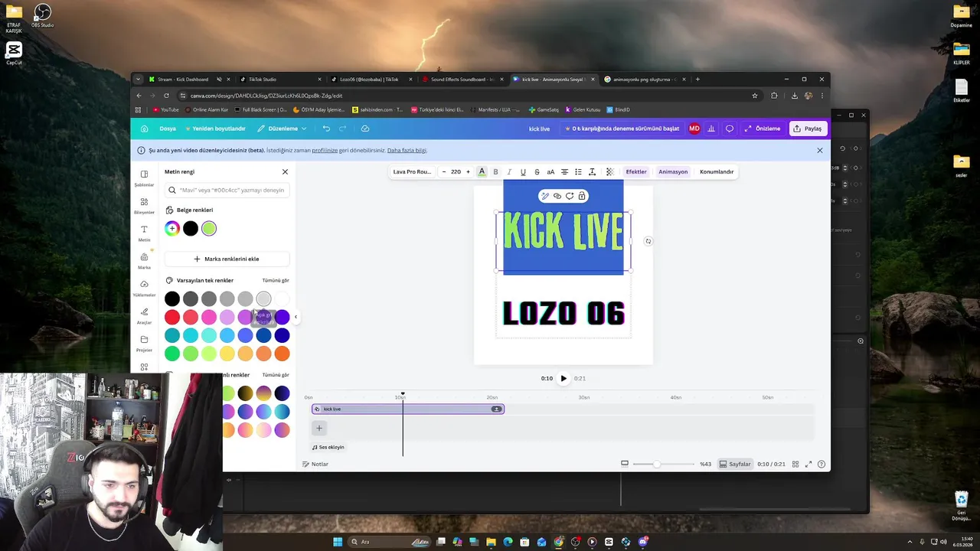Collapse the color panel with side arrow

(x=296, y=317)
